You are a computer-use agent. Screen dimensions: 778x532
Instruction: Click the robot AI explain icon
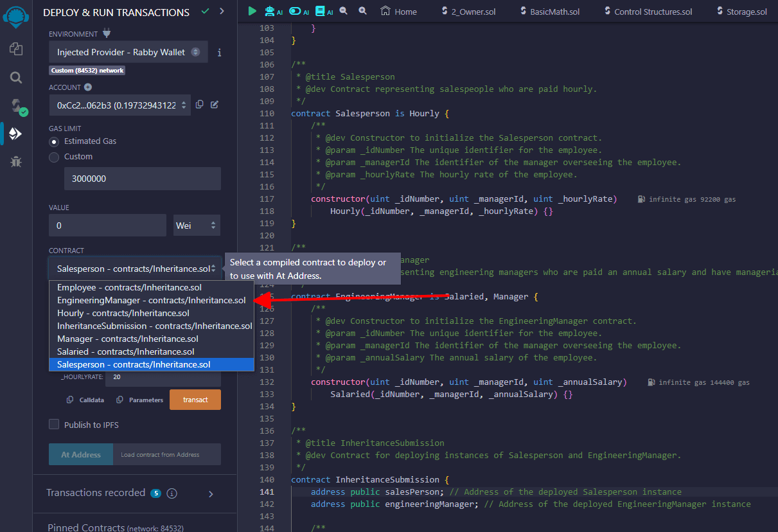coord(274,11)
